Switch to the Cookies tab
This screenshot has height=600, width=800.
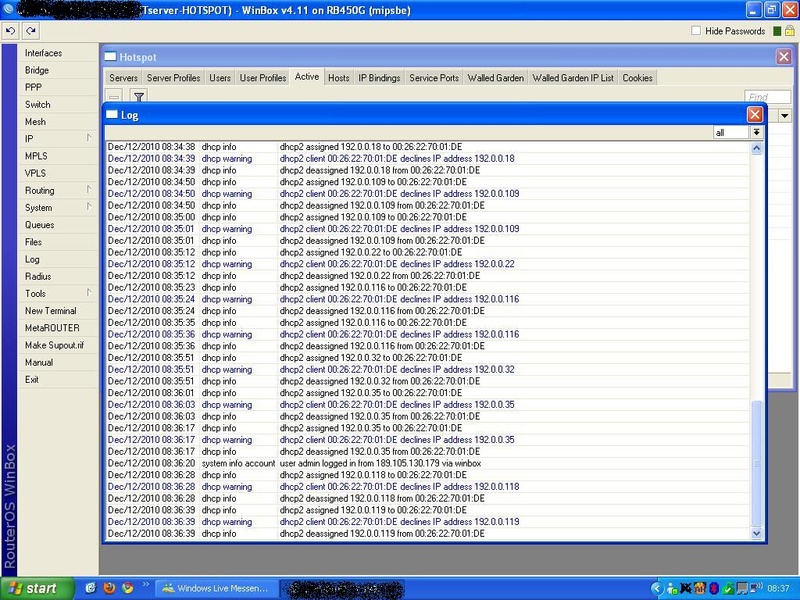(x=637, y=78)
